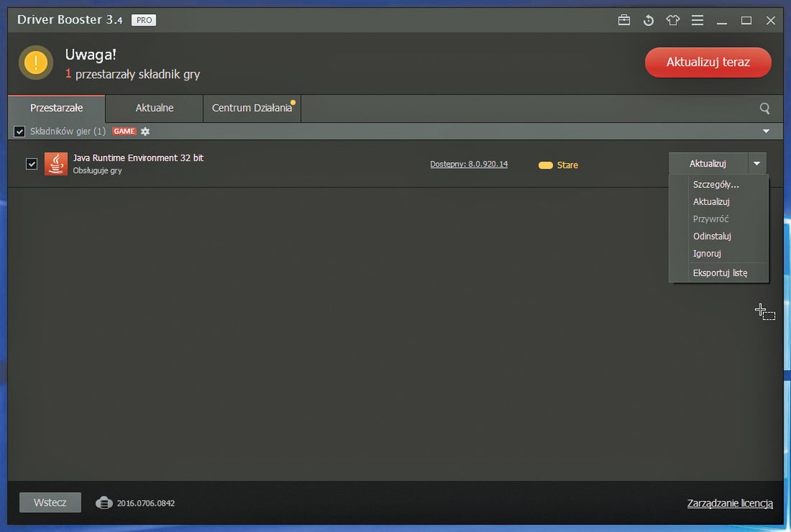Viewport: 791px width, 532px height.
Task: Uncheck the Java Runtime Environment checkbox
Action: [31, 164]
